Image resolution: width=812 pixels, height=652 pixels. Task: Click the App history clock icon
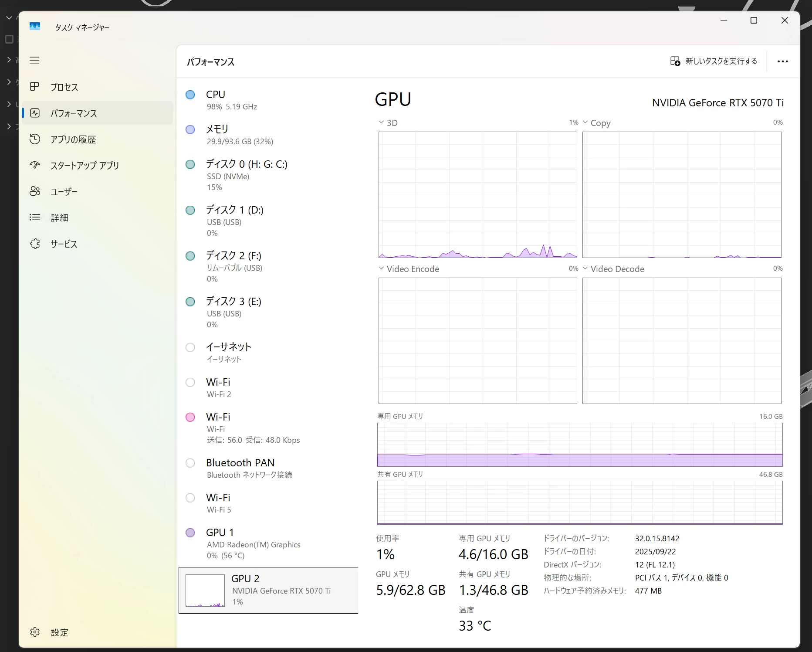click(35, 139)
